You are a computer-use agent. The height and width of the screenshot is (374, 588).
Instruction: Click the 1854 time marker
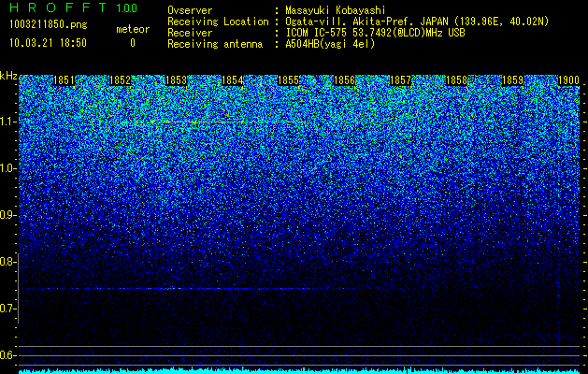point(233,80)
